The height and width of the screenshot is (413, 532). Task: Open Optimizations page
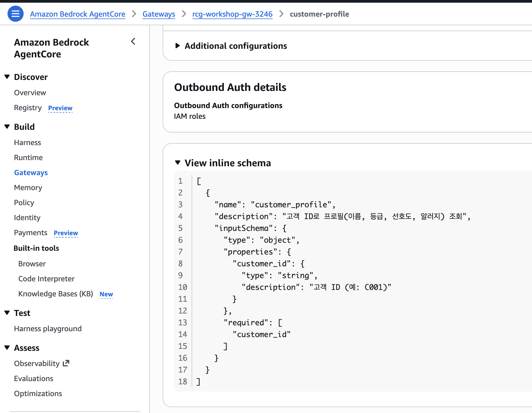click(x=38, y=393)
